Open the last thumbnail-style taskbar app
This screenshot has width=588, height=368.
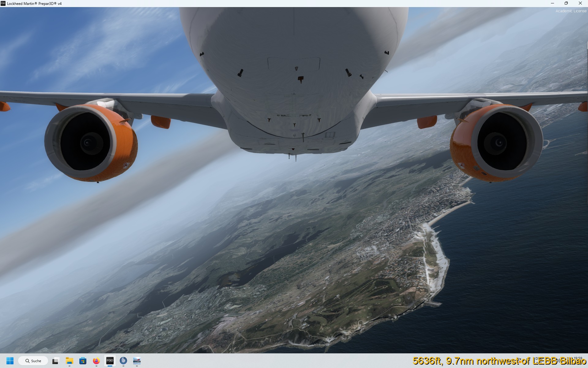point(137,361)
